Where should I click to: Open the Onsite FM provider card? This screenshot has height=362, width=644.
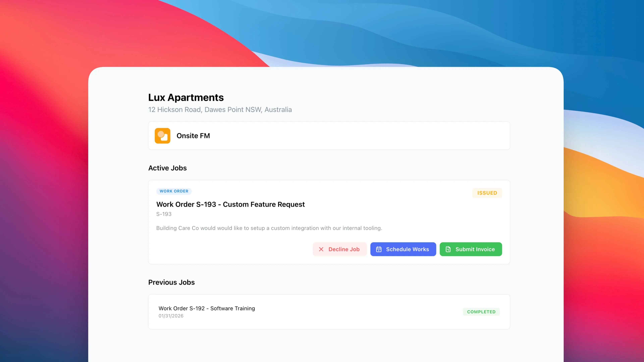tap(329, 136)
